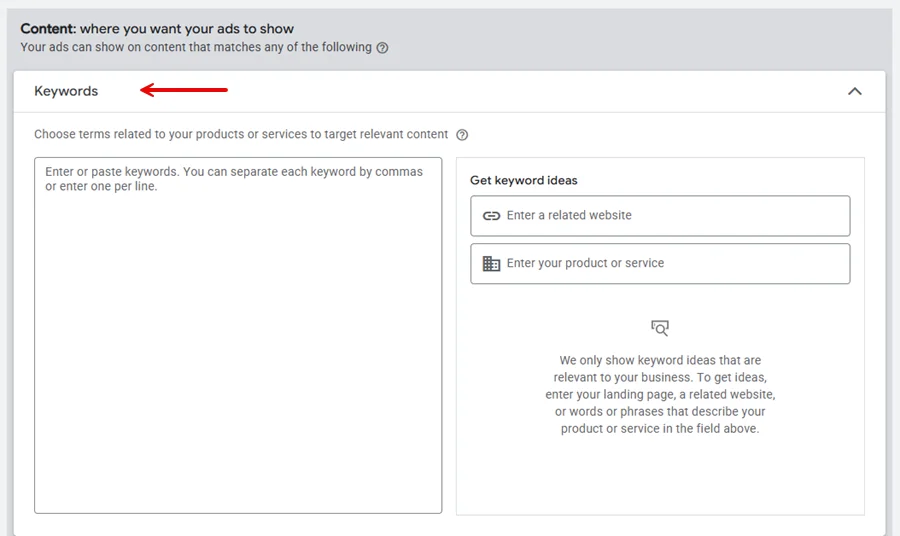Image resolution: width=900 pixels, height=536 pixels.
Task: Collapse the Keywords section using the chevron
Action: pos(854,91)
